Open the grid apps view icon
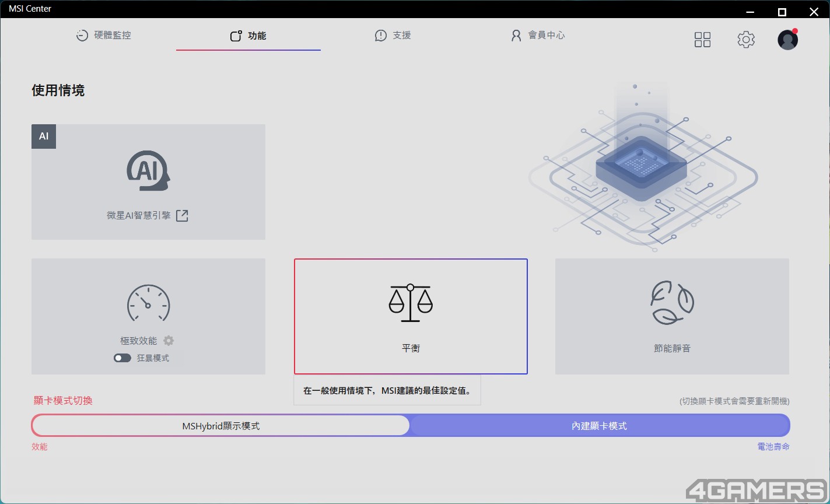Viewport: 830px width, 504px height. [702, 39]
